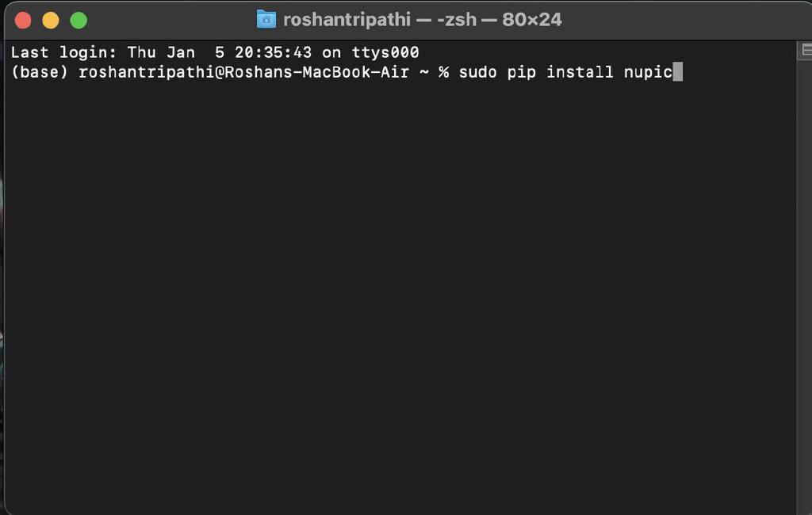Screen dimensions: 812x515
Task: Click the vertical scrollbar track
Action: click(803, 277)
